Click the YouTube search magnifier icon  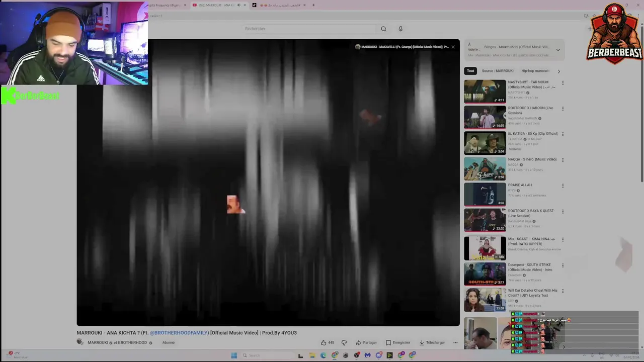click(383, 29)
